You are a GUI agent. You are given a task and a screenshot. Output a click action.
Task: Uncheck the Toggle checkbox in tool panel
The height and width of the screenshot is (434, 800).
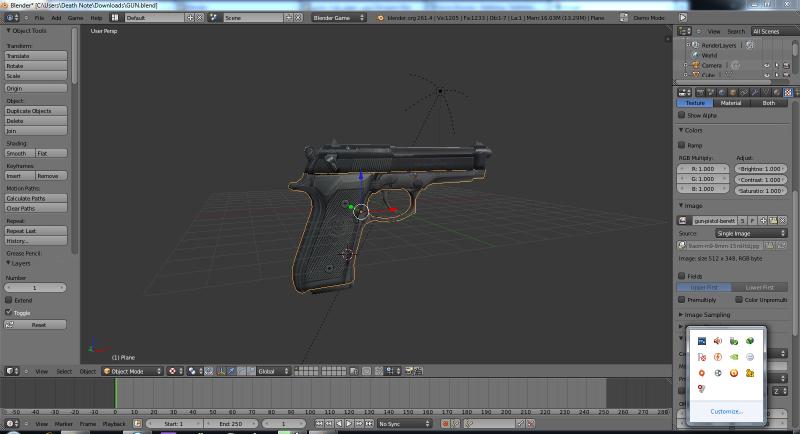[x=8, y=312]
